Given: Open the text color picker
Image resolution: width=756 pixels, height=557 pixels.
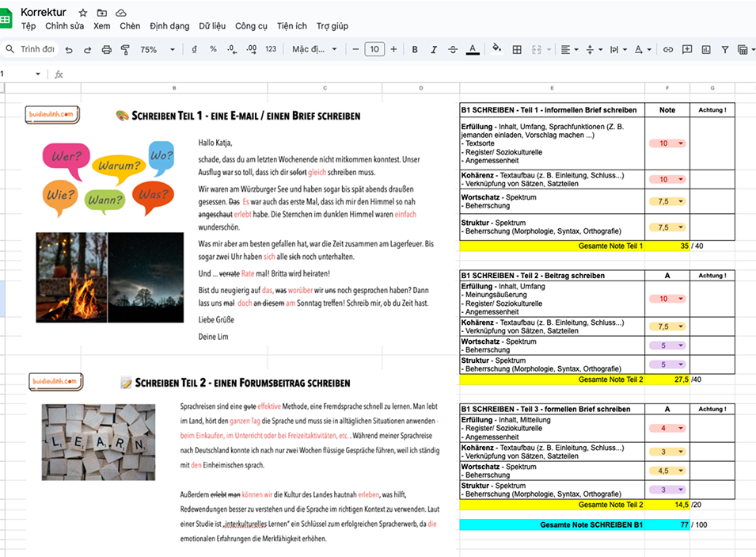Looking at the screenshot, I should coord(473,49).
